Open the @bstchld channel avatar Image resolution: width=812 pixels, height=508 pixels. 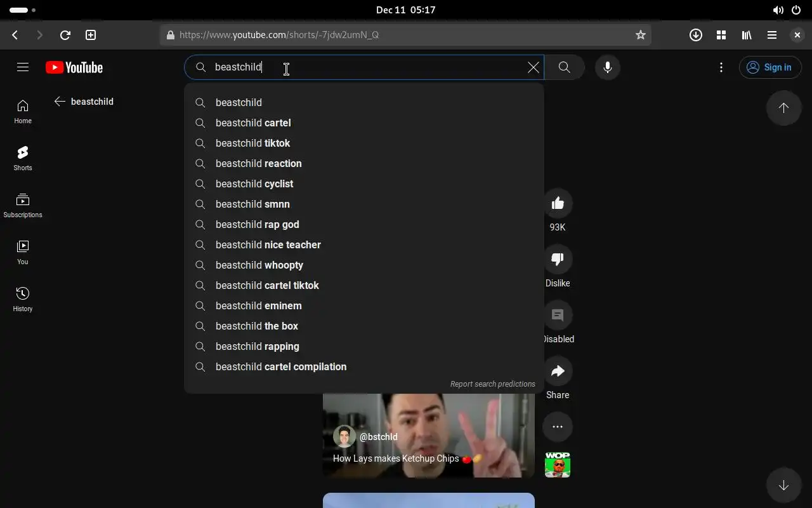pyautogui.click(x=344, y=437)
